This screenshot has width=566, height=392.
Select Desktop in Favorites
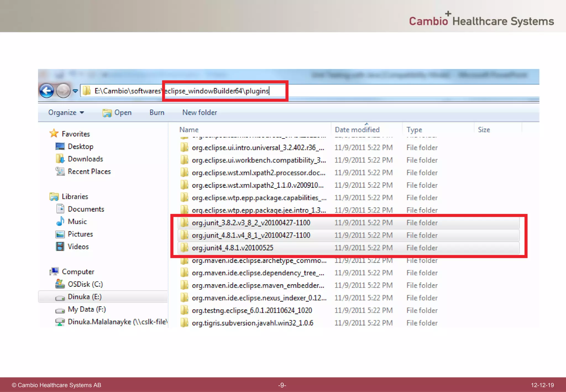click(80, 147)
